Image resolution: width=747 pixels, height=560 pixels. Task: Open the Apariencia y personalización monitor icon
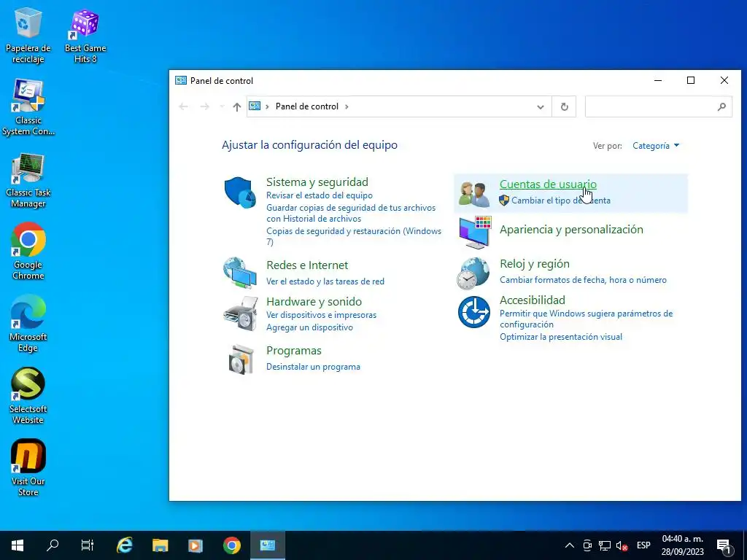point(474,233)
